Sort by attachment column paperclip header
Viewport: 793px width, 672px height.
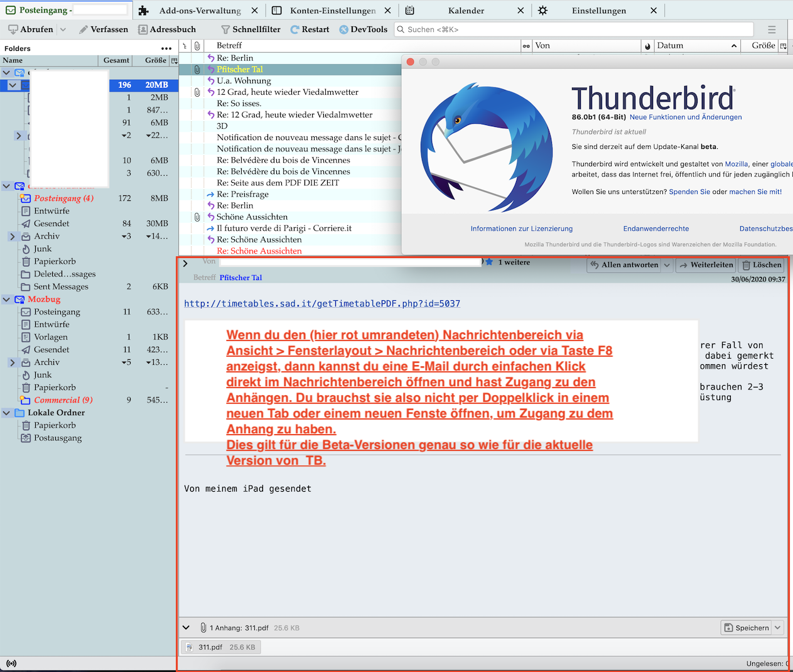(x=197, y=46)
